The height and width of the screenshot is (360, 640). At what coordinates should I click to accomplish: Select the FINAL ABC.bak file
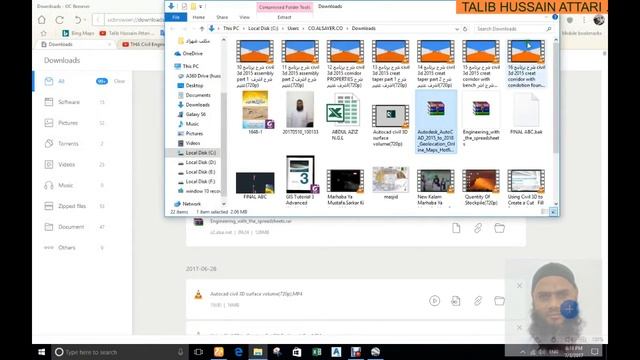click(x=526, y=114)
